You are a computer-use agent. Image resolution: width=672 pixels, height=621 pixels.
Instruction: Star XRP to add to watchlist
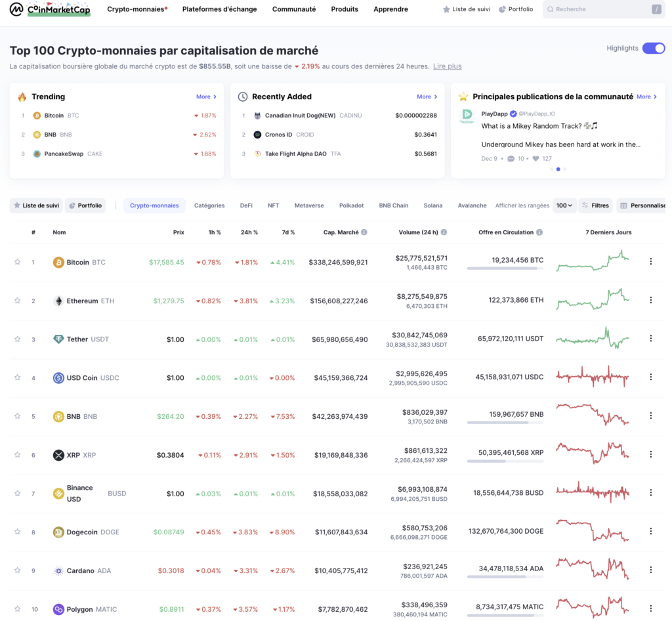point(17,455)
